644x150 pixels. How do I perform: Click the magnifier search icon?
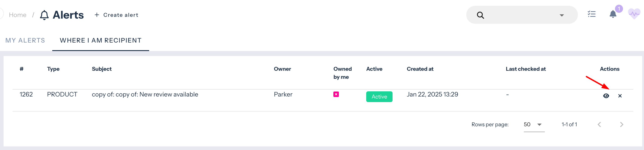pyautogui.click(x=480, y=15)
